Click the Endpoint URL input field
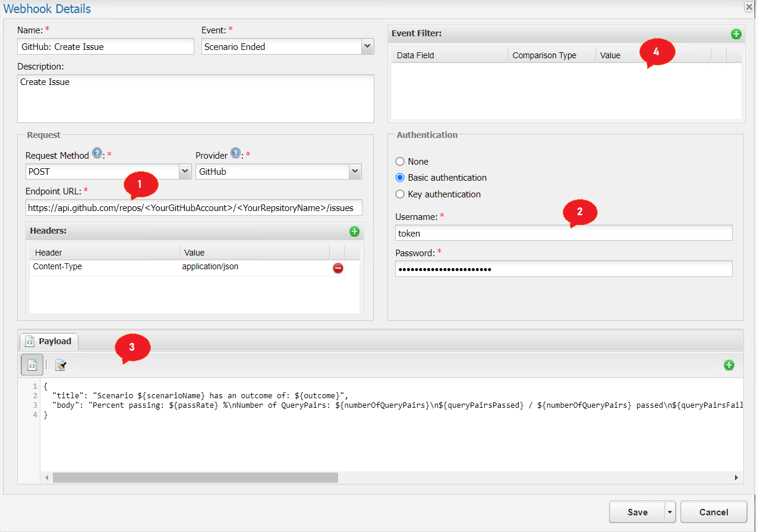 194,208
